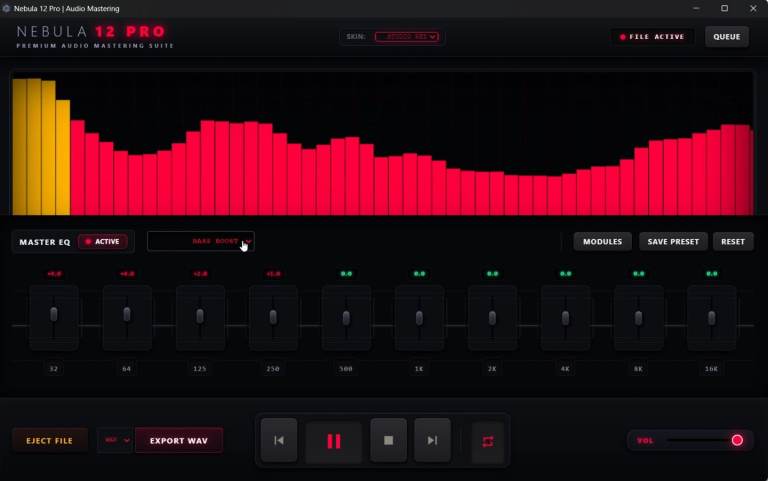Click the stop playback square button
The width and height of the screenshot is (768, 481).
[x=388, y=440]
